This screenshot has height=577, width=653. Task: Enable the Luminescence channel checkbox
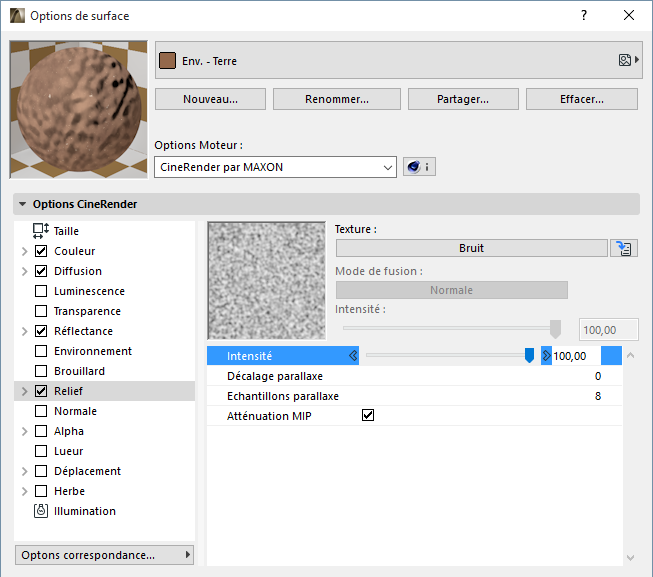click(x=41, y=291)
